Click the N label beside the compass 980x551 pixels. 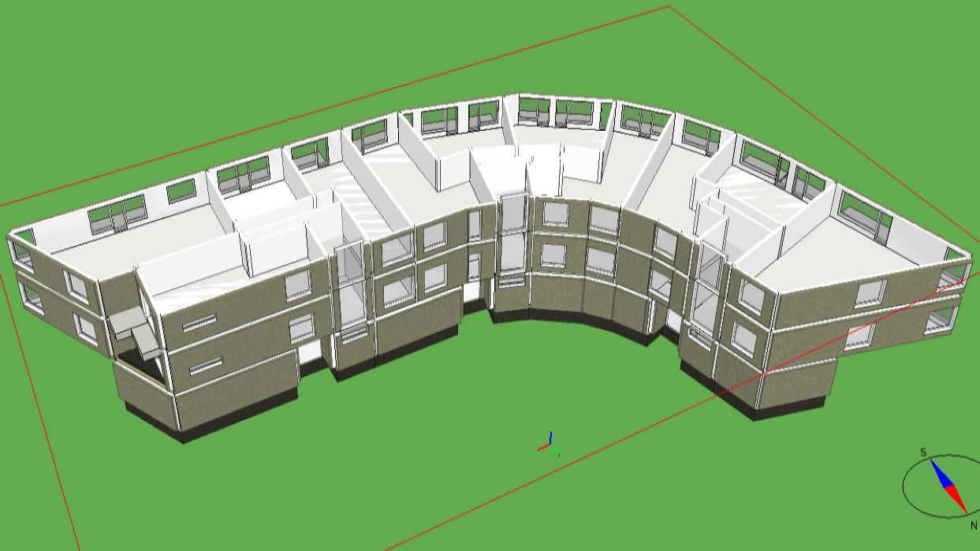(974, 524)
